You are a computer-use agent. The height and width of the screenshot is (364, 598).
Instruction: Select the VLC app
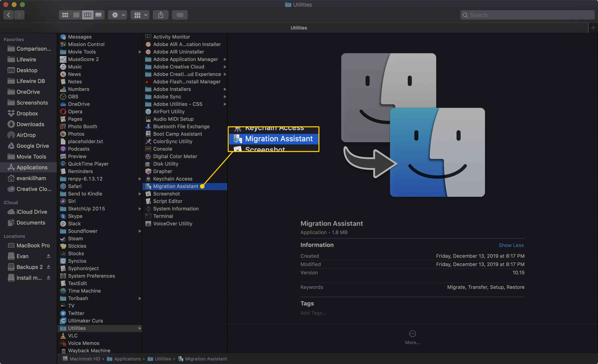[x=100, y=335]
